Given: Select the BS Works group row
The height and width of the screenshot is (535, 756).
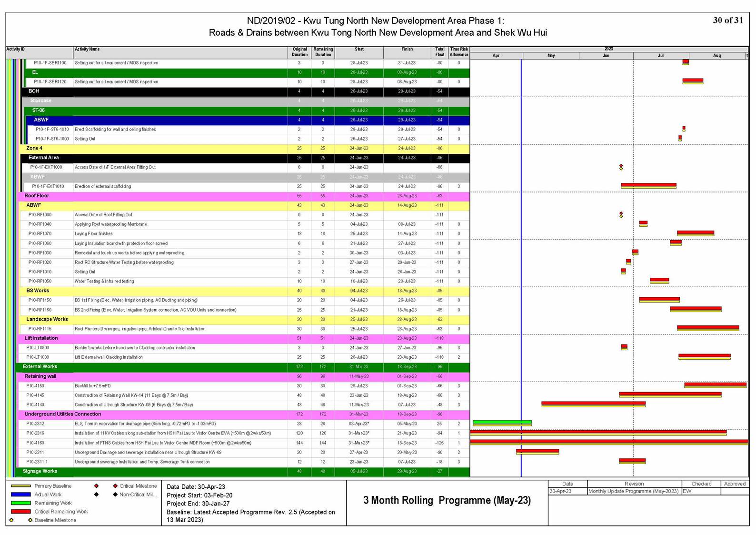Looking at the screenshot, I should coord(244,291).
